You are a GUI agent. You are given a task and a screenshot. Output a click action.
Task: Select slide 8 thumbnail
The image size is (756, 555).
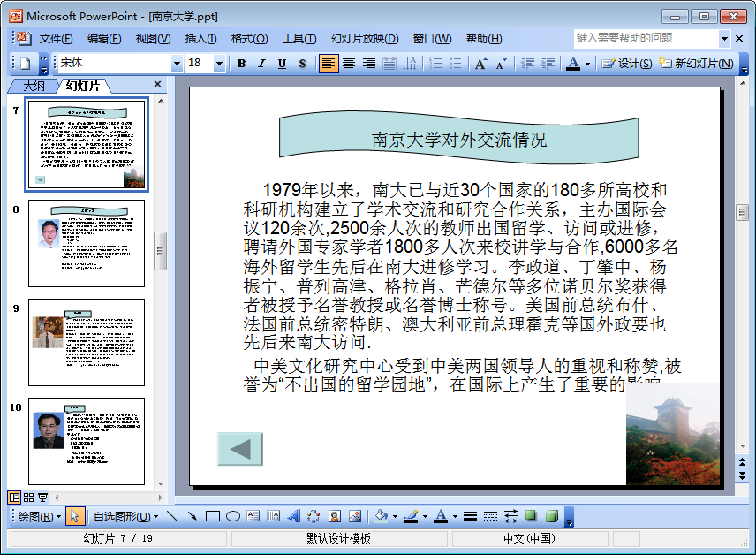[x=87, y=243]
